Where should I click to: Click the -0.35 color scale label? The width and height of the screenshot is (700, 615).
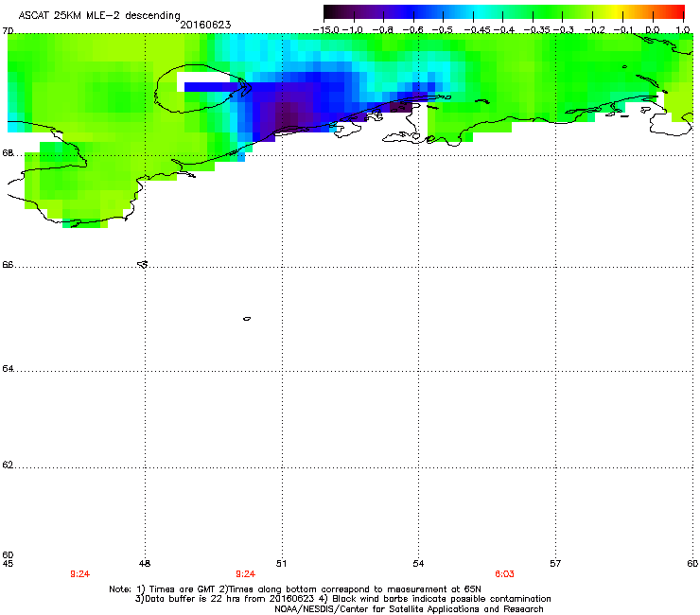coord(537,30)
